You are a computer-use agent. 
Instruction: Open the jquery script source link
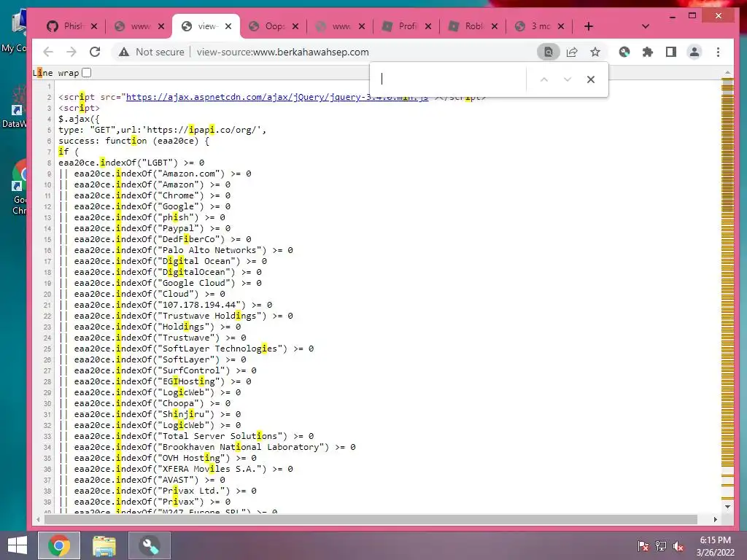(276, 97)
